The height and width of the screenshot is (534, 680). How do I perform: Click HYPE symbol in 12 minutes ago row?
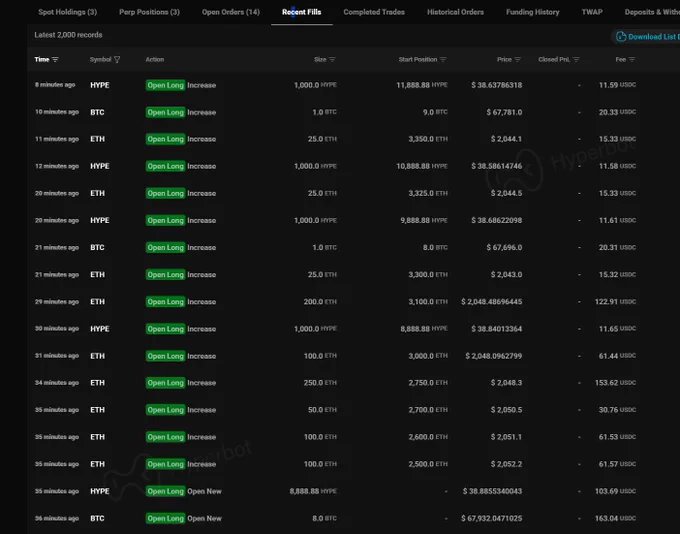click(x=100, y=166)
